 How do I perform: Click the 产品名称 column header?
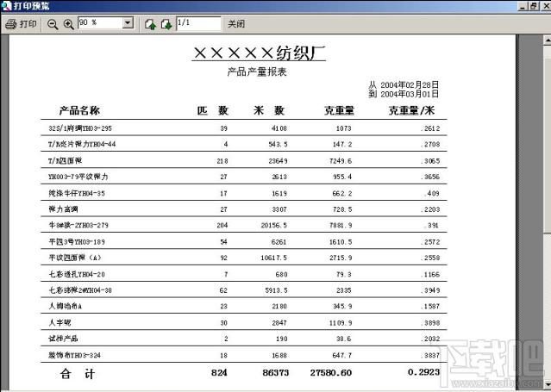click(x=80, y=110)
